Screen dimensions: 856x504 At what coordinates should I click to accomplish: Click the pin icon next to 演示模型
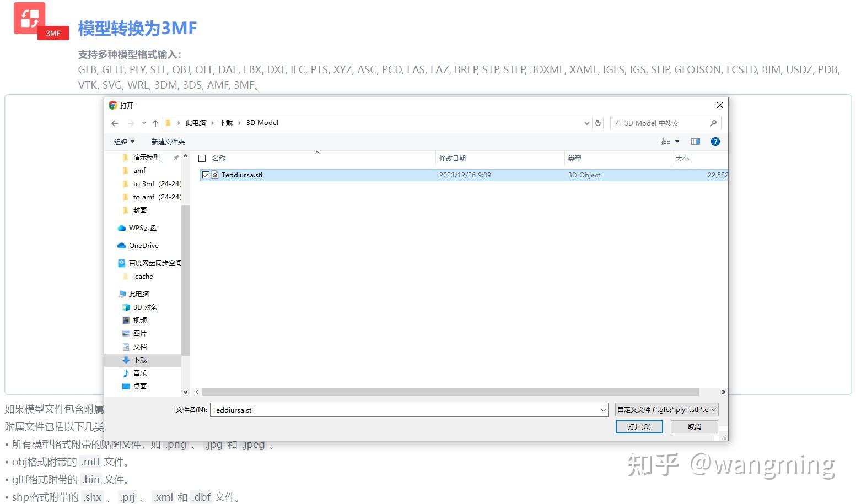[x=175, y=157]
